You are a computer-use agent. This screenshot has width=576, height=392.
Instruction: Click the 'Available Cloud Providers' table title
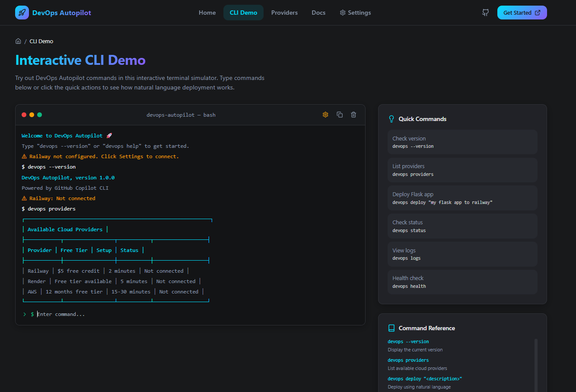pos(65,229)
